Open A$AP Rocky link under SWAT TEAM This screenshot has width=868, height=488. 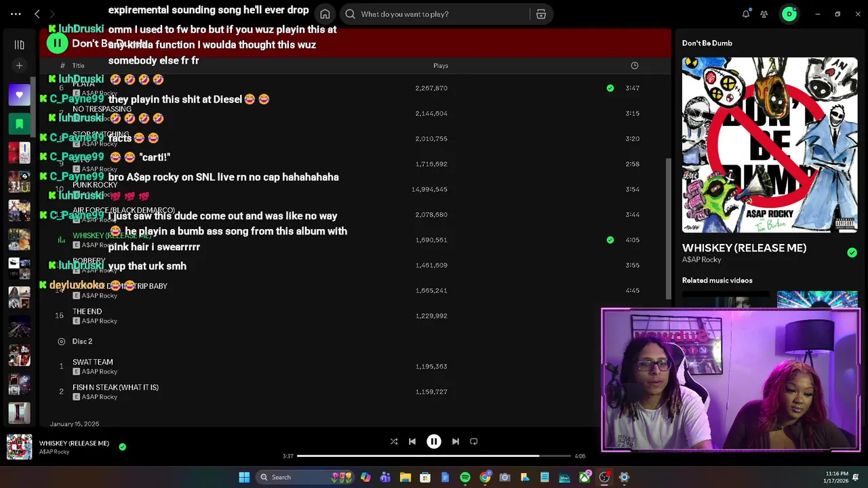point(100,372)
